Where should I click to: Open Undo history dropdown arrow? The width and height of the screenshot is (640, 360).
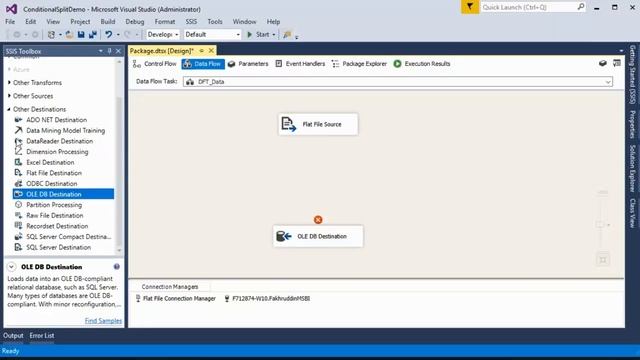[x=118, y=35]
